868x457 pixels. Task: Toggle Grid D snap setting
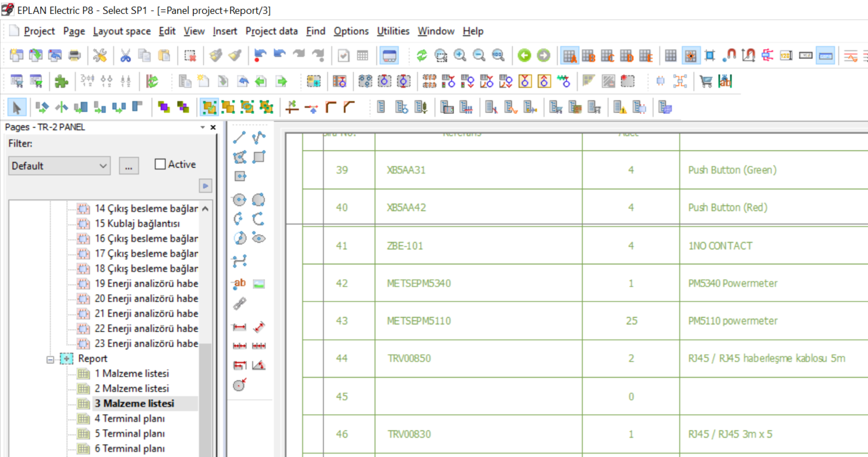[x=627, y=56]
